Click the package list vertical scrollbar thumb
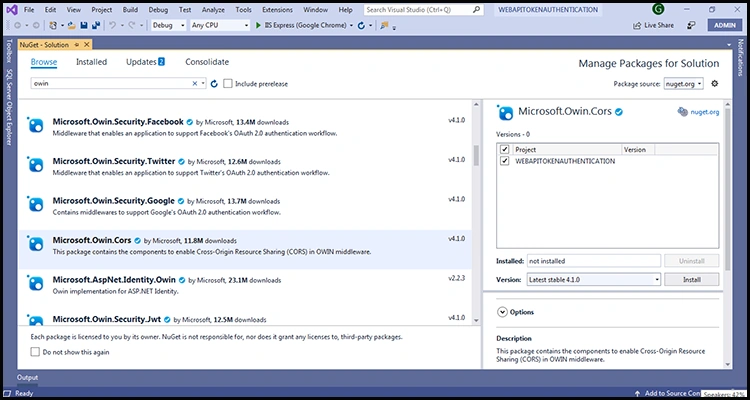Viewport: 750px width, 400px height. 476,155
